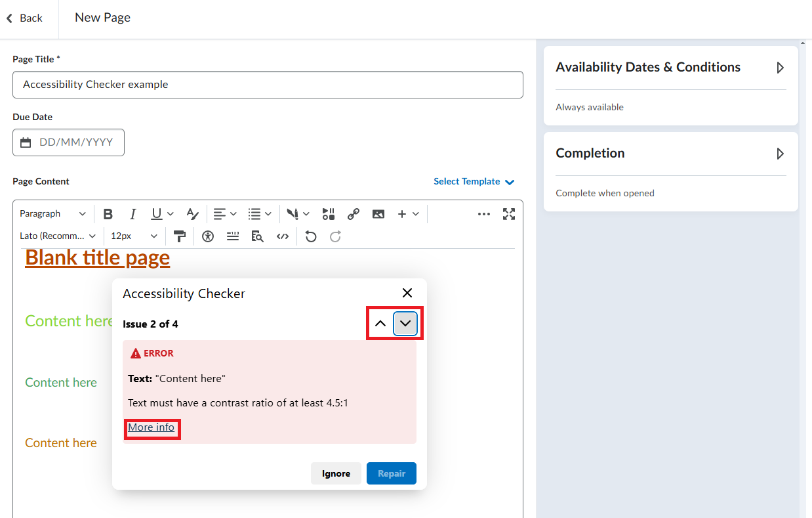Toggle bold formatting in the editor

pos(108,214)
